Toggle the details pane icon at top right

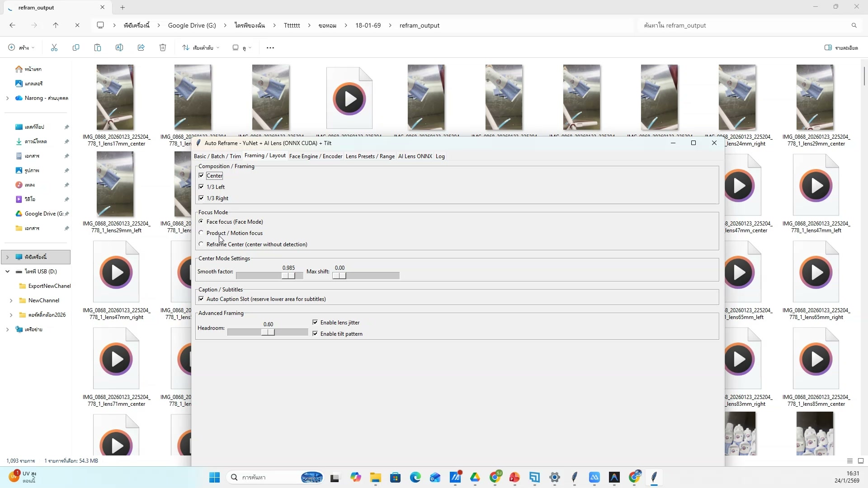(829, 47)
